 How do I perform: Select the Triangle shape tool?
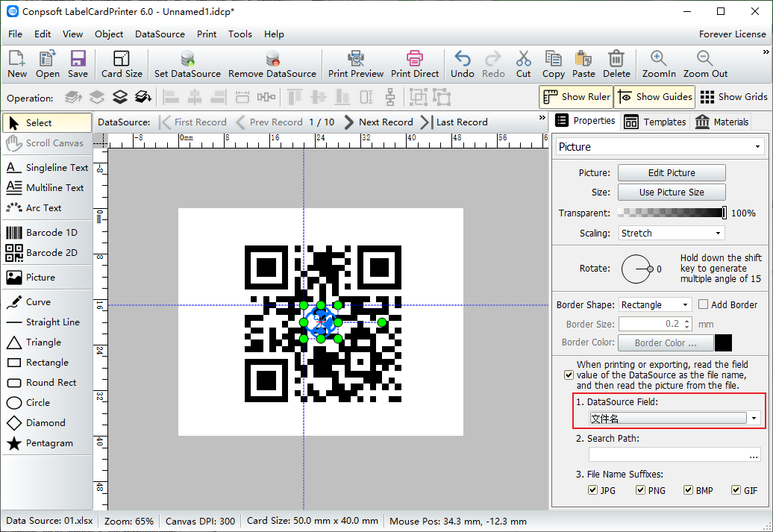[x=47, y=342]
